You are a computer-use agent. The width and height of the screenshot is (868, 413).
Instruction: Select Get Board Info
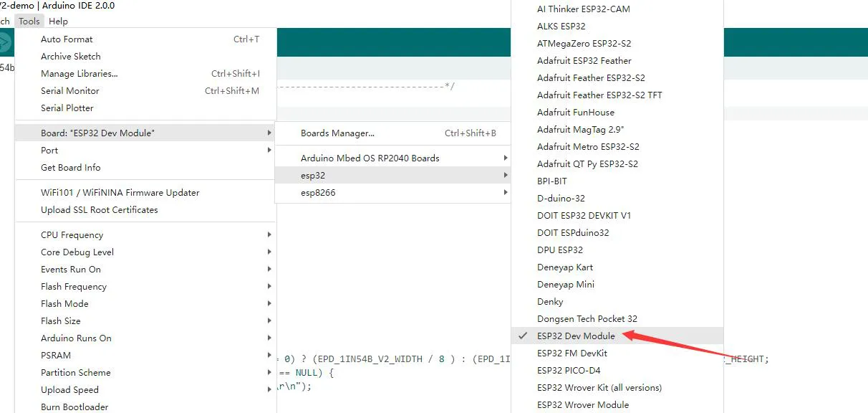145,168
